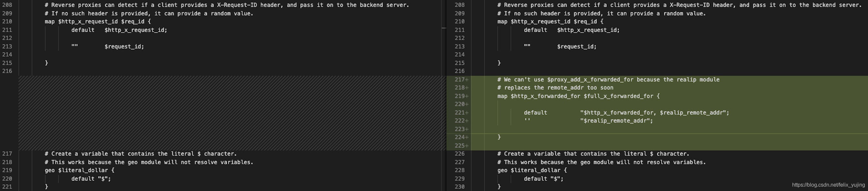868x191 pixels.
Task: Click "map $http_x_request_id $req_id {" in modified pane
Action: pos(550,22)
